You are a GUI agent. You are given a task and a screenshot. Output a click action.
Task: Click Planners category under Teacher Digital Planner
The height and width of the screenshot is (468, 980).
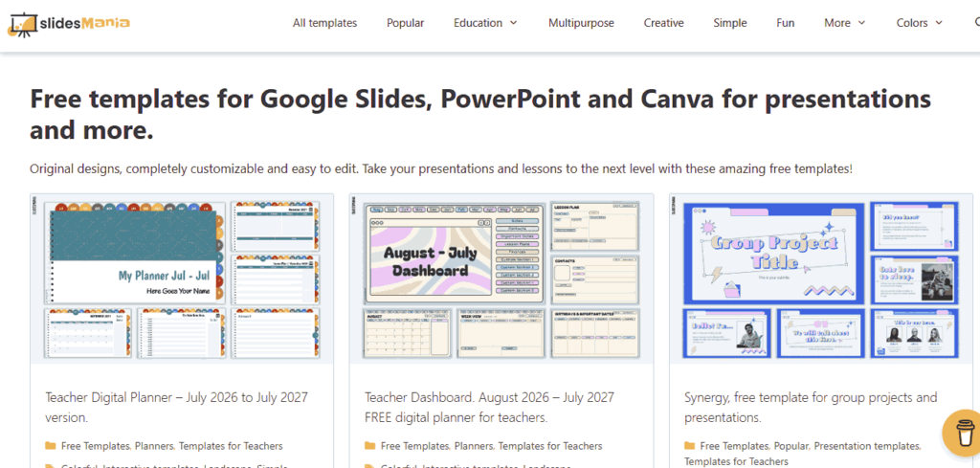pyautogui.click(x=154, y=446)
